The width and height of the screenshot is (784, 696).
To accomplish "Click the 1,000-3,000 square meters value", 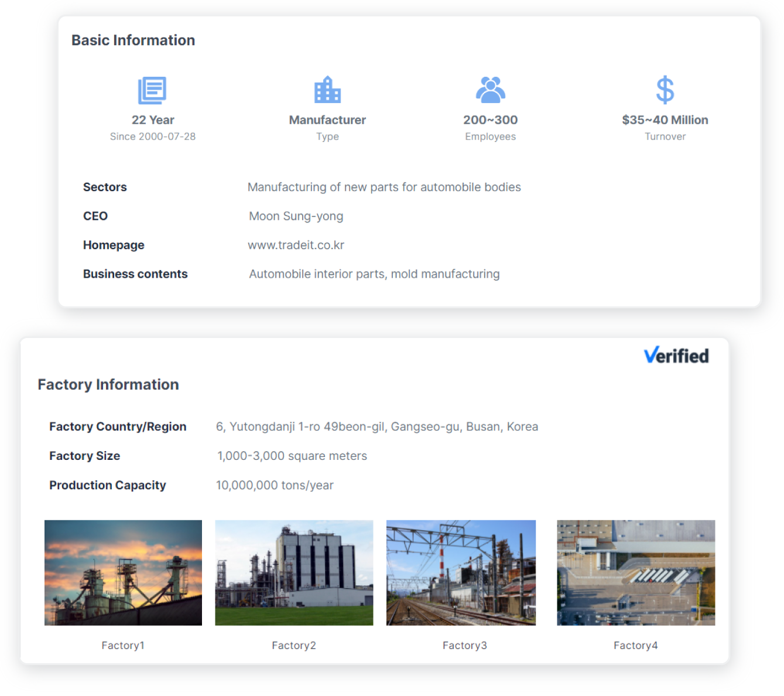I will (x=292, y=456).
